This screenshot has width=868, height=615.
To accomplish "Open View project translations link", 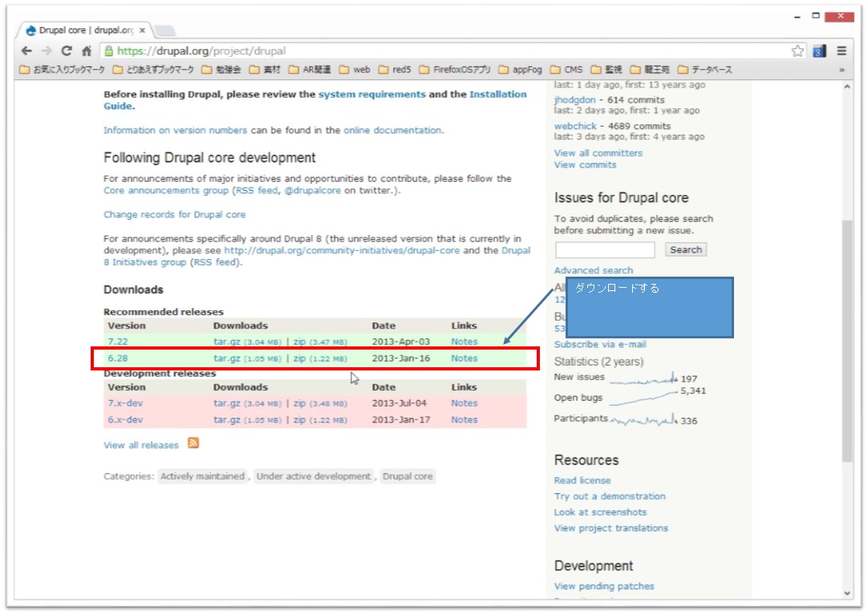I will point(611,528).
